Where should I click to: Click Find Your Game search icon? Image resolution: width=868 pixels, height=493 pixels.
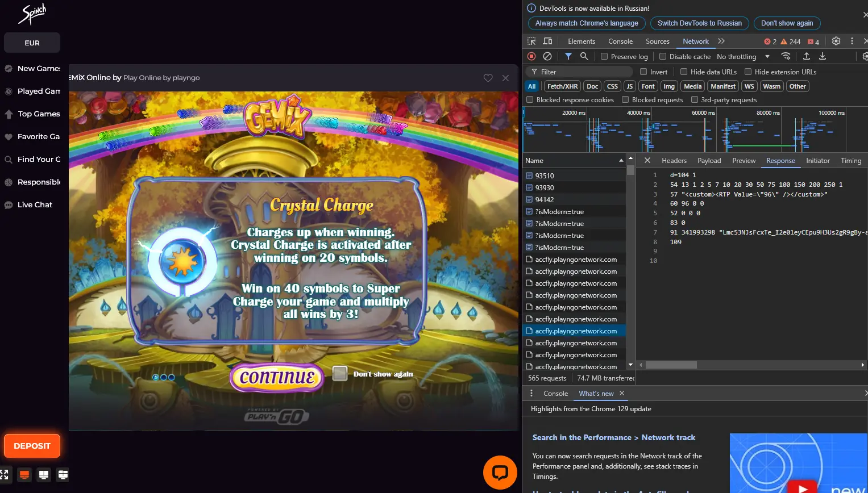pos(9,160)
